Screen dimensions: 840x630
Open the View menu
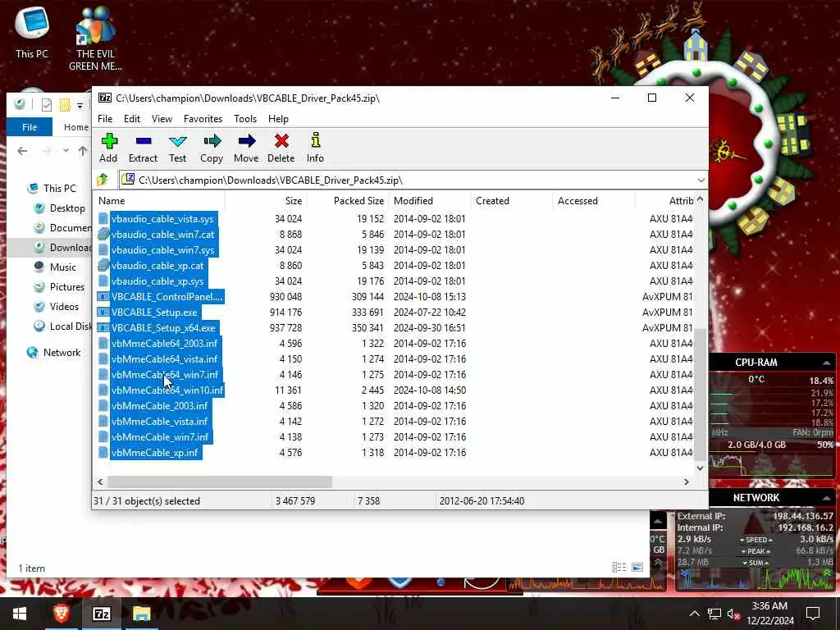point(162,119)
